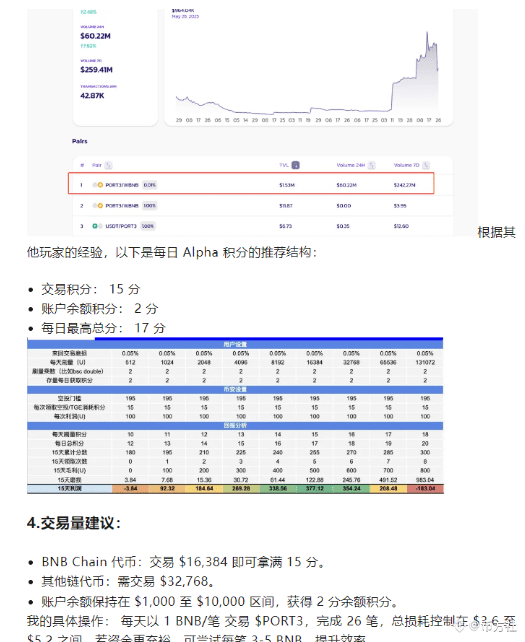The image size is (525, 642).
Task: Click the red -183.04 profit cell
Action: 425,488
